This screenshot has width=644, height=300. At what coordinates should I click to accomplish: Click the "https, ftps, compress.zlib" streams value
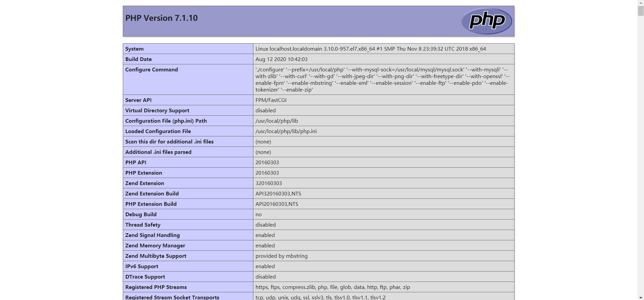coord(333,287)
